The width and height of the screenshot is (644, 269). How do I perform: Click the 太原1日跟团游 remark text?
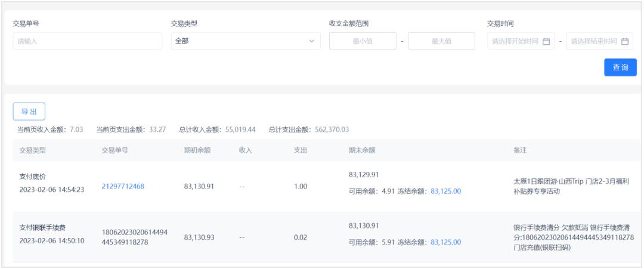click(571, 187)
